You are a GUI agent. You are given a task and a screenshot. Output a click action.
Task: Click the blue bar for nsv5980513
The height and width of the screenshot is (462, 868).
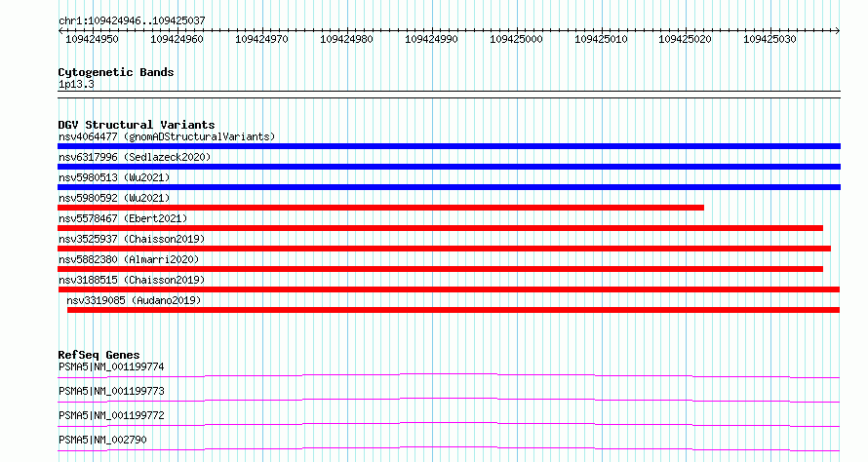pos(449,187)
